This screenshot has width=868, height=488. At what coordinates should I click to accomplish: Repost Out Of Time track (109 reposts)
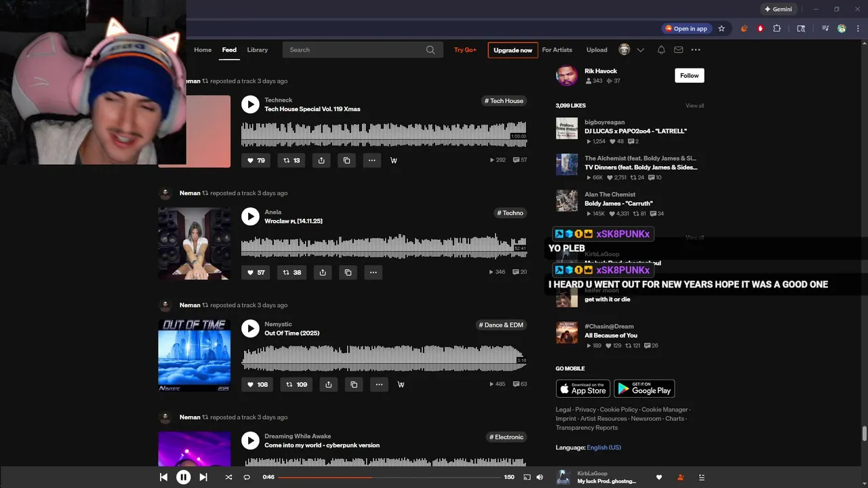click(296, 384)
